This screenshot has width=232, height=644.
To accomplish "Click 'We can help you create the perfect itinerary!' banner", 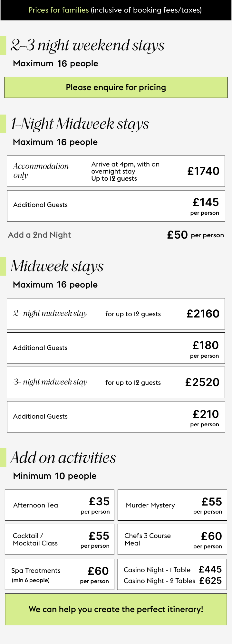I will point(116,609).
